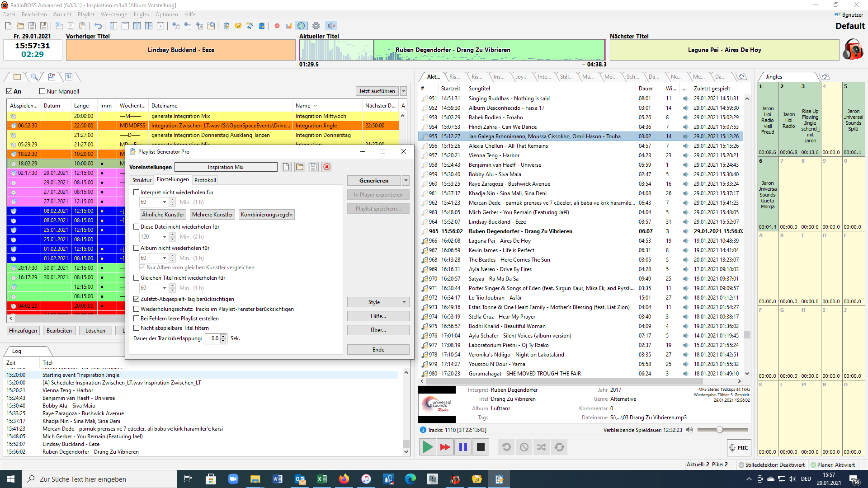Open the album repeat minutes combo

(165, 258)
